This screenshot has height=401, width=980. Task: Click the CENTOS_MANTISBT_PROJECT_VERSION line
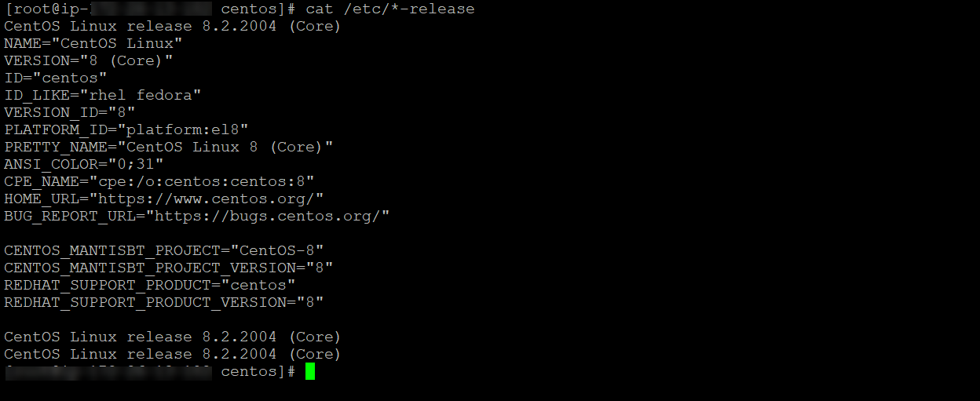click(169, 268)
